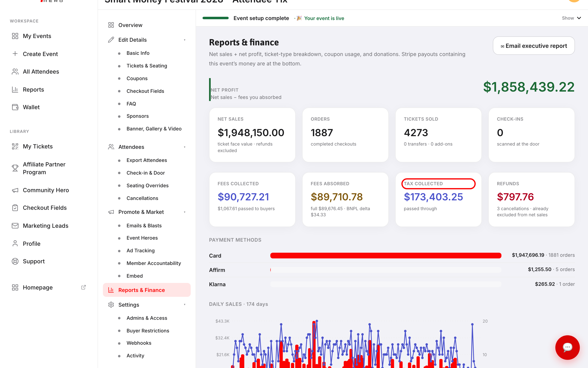Open Tickets & Seating page
This screenshot has height=368, width=588.
pos(147,66)
